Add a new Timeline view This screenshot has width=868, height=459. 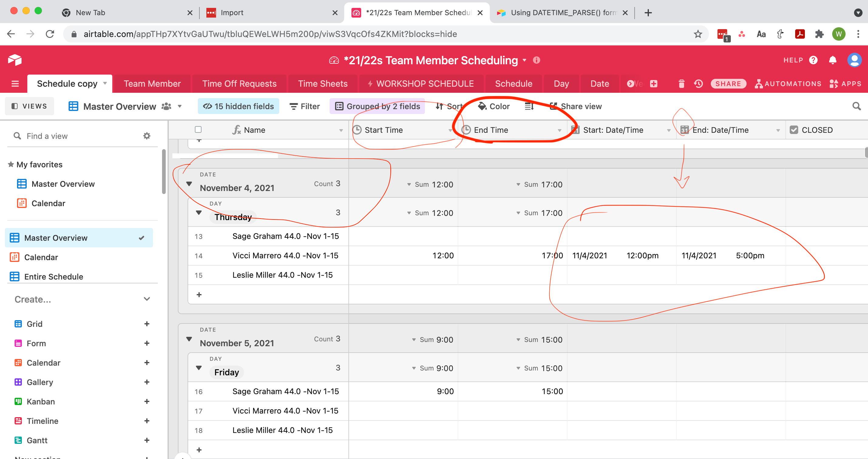(x=147, y=421)
